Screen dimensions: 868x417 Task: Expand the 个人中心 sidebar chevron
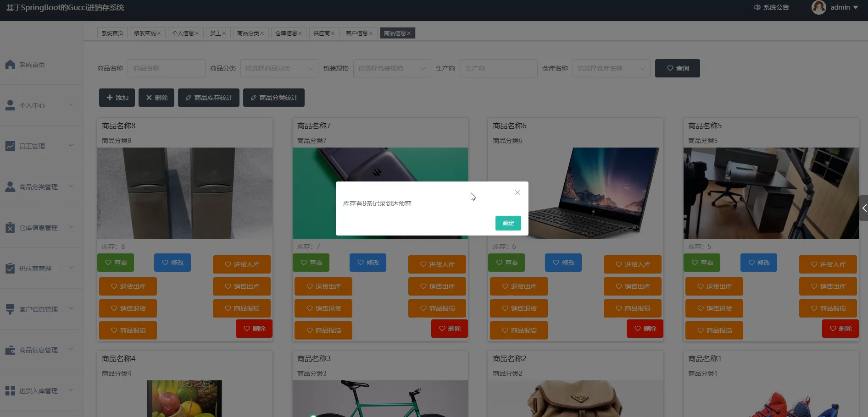[x=71, y=105]
